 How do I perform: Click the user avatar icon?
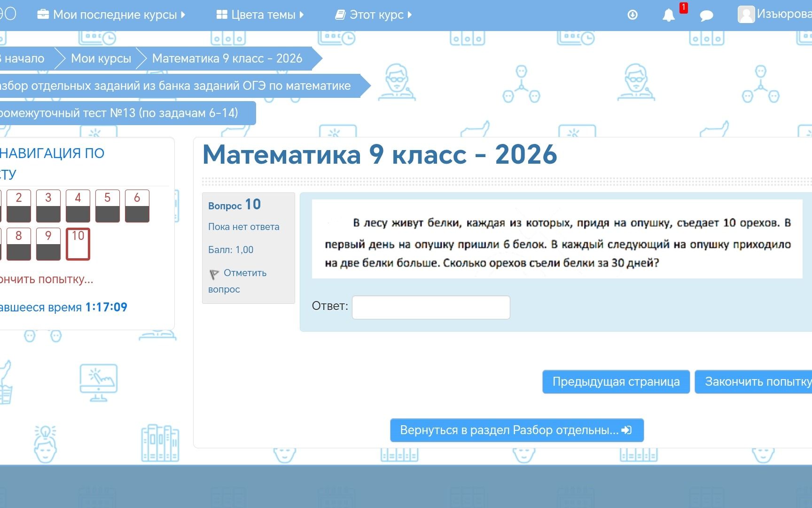point(746,15)
